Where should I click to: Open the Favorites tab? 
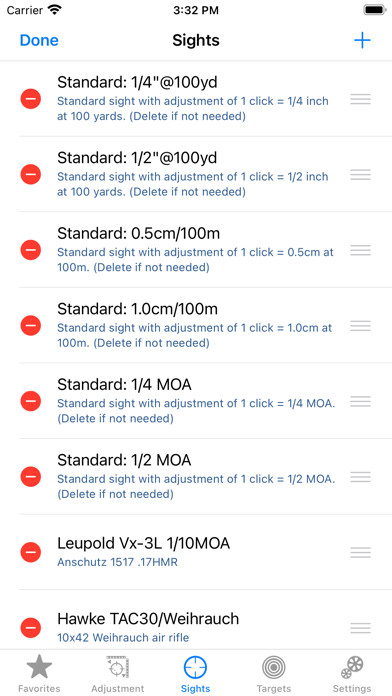pyautogui.click(x=39, y=674)
